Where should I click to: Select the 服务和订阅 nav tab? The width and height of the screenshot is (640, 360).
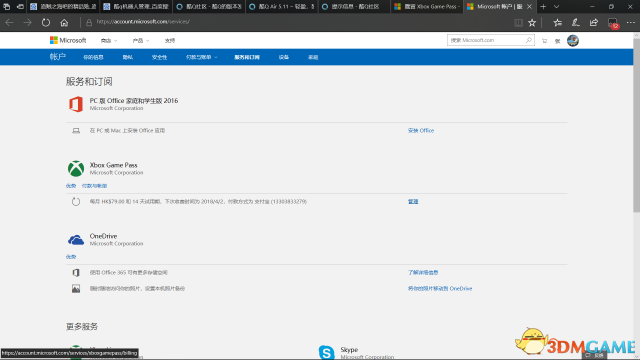pos(247,57)
